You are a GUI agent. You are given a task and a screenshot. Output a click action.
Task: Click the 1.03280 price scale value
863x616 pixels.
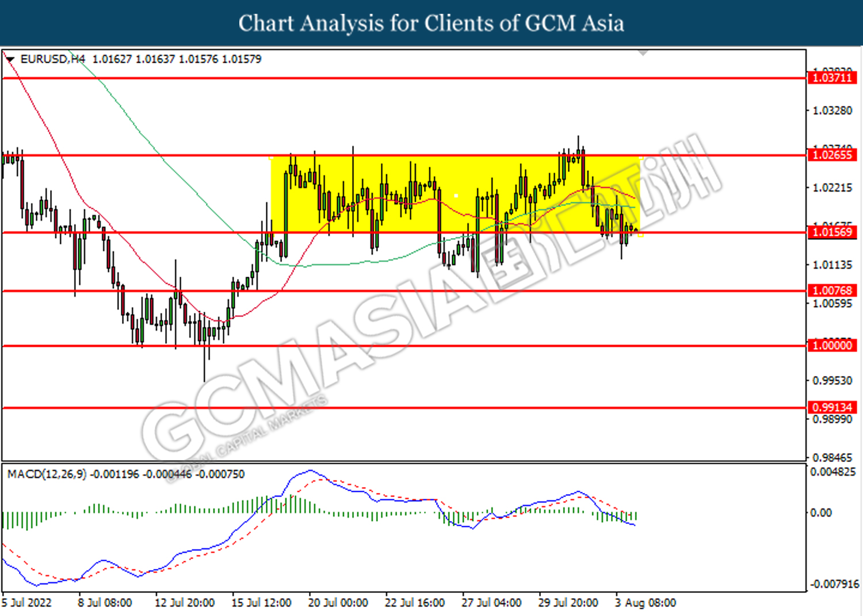[832, 110]
